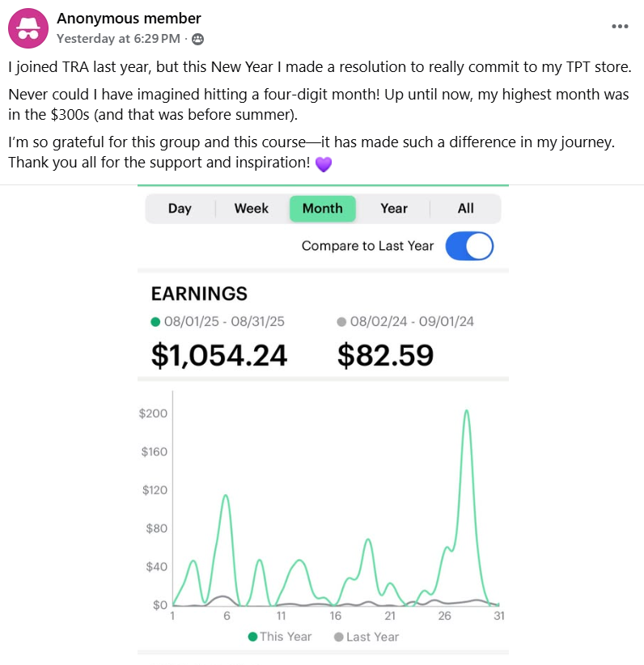Select the Day tab
This screenshot has width=644, height=665.
click(x=180, y=209)
